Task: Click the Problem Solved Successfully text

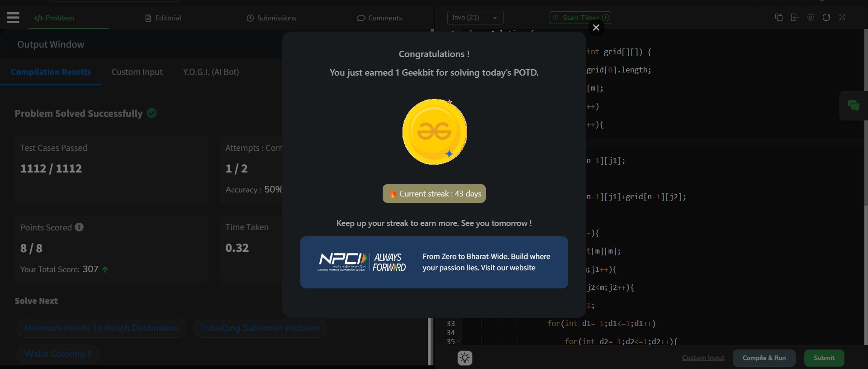Action: tap(79, 114)
